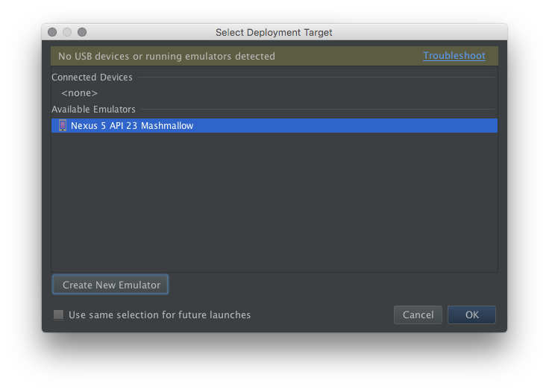Open the Troubleshoot link
Screen dimensions: 549x392
pyautogui.click(x=454, y=56)
